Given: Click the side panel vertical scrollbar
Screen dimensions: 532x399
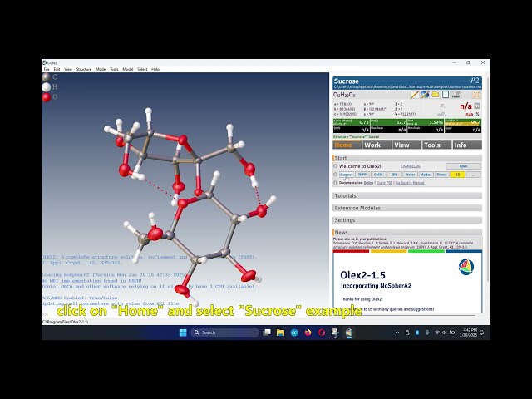Looking at the screenshot, I should (x=488, y=180).
